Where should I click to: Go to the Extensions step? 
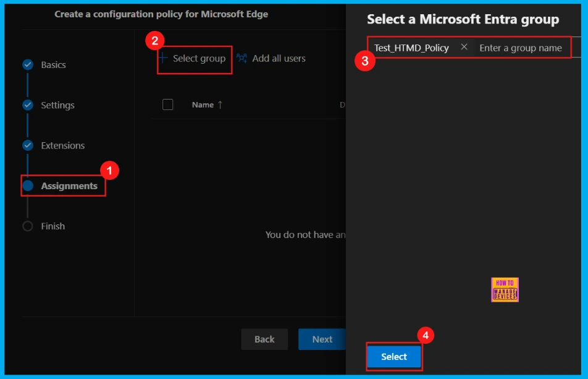click(62, 145)
